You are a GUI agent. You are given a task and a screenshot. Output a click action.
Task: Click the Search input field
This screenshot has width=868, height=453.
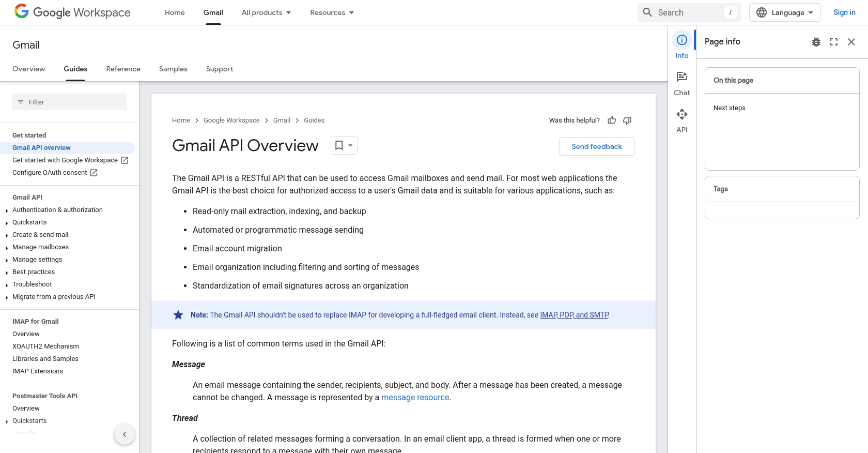click(x=689, y=12)
